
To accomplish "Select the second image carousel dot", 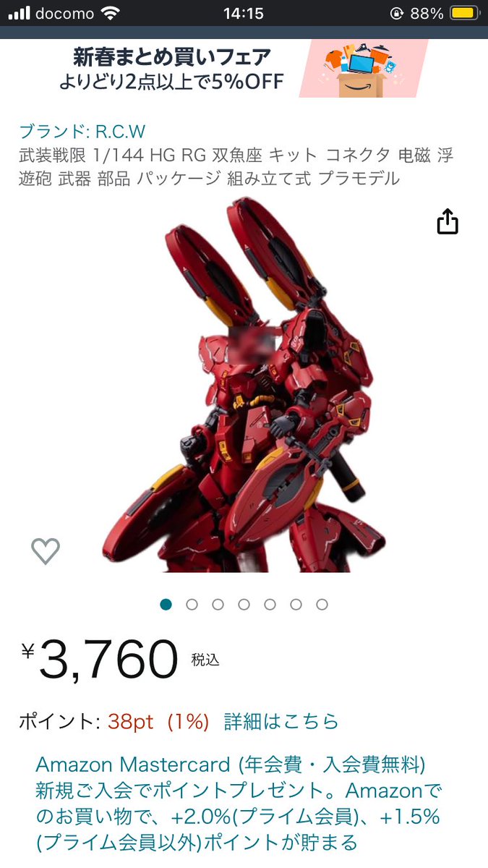I will [x=192, y=604].
